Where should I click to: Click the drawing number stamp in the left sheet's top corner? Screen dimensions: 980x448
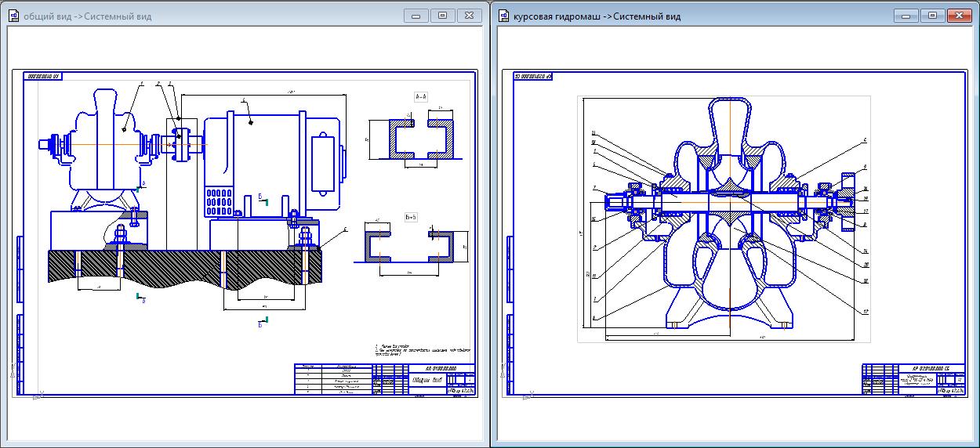[44, 76]
